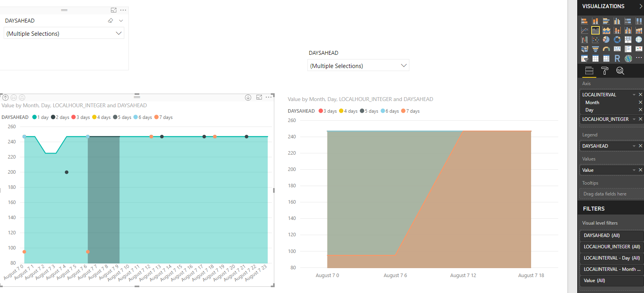The height and width of the screenshot is (293, 644).
Task: Remove Month from the Axis well
Action: tap(641, 102)
